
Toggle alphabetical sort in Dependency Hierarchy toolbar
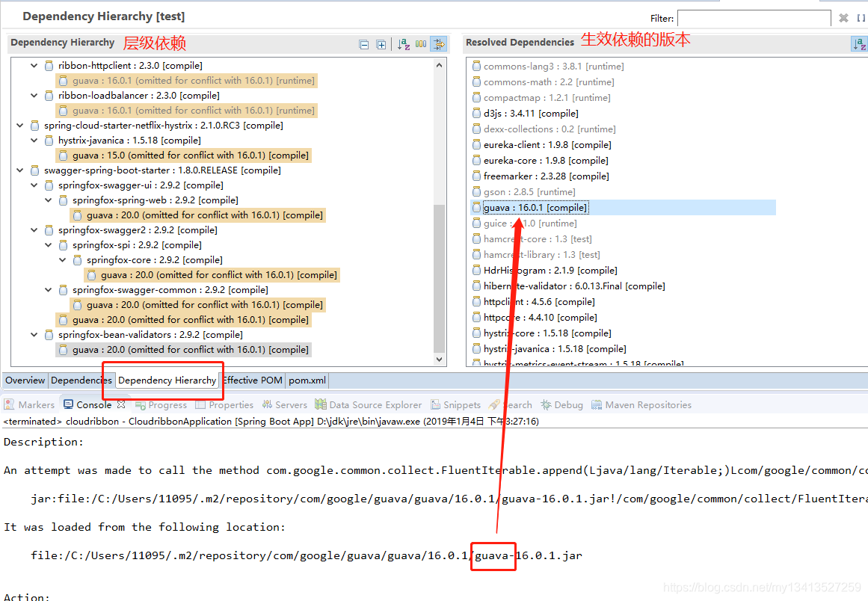pyautogui.click(x=404, y=44)
